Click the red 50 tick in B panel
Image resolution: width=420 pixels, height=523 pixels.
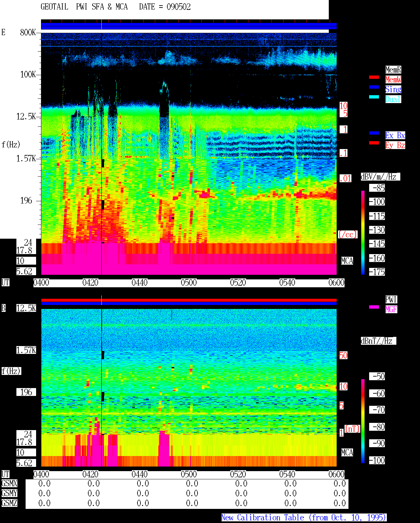pyautogui.click(x=343, y=355)
